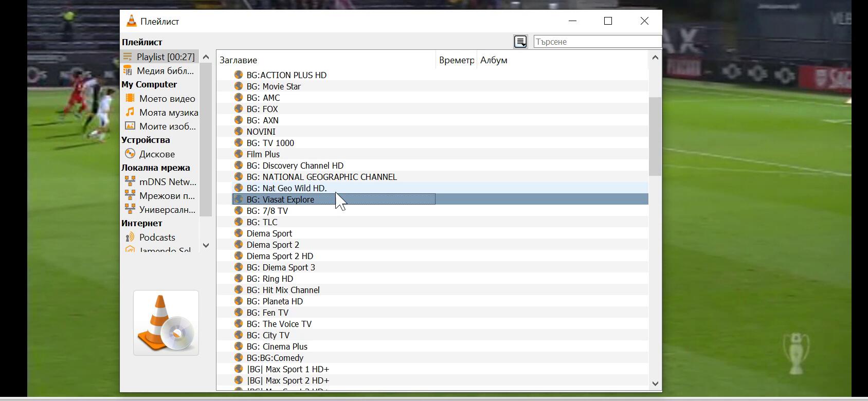Screen dimensions: 868x401
Task: Select BG: Discovery Channel HD entry
Action: tap(295, 166)
